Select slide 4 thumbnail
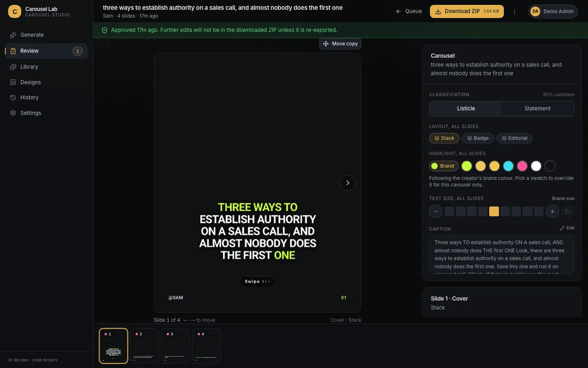Image resolution: width=588 pixels, height=368 pixels. click(x=206, y=346)
